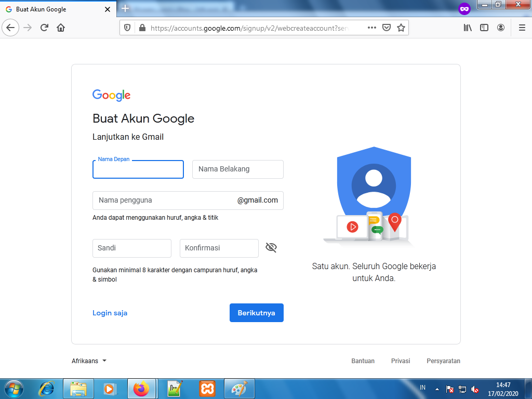Open the Library bookshelf icon
This screenshot has width=532, height=399.
468,28
